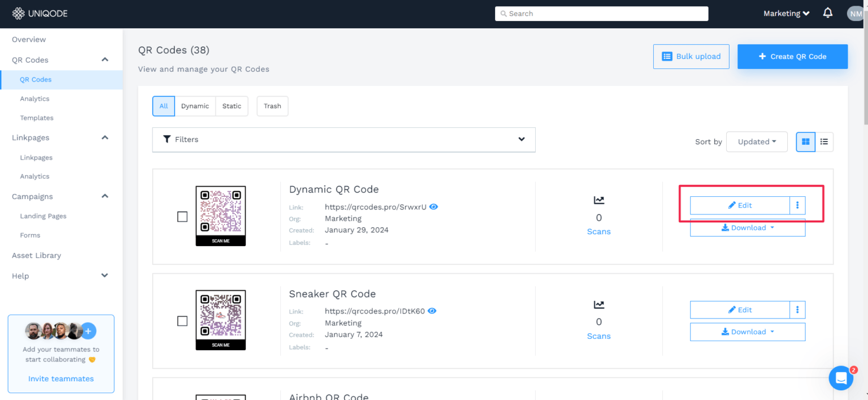
Task: Click the Sneaker QR Code thumbnail
Action: [220, 320]
